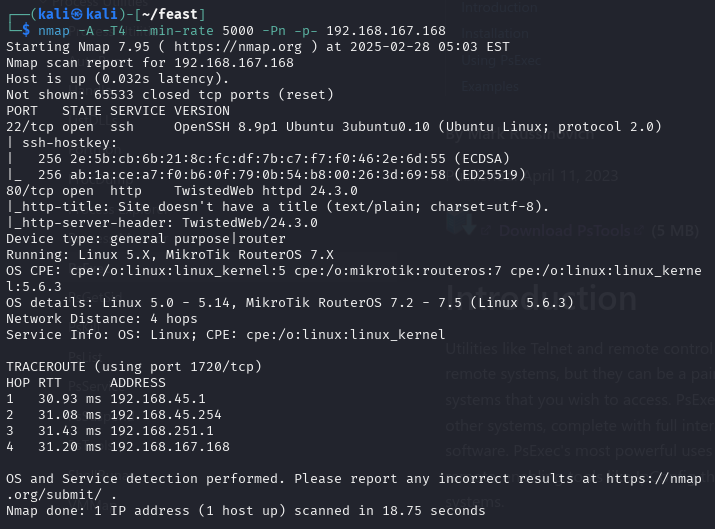Click the 22/tcp open ssh line
This screenshot has height=529, width=715.
[x=333, y=126]
